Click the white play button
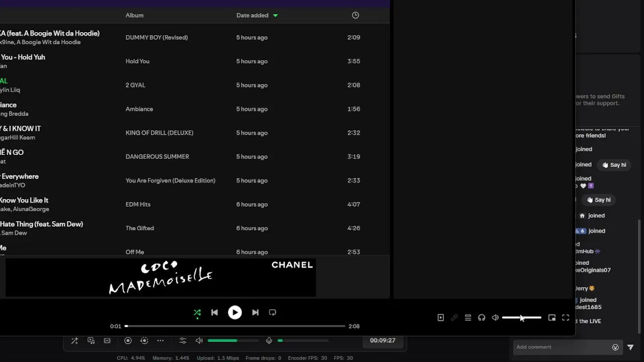The height and width of the screenshot is (362, 644). (x=235, y=312)
